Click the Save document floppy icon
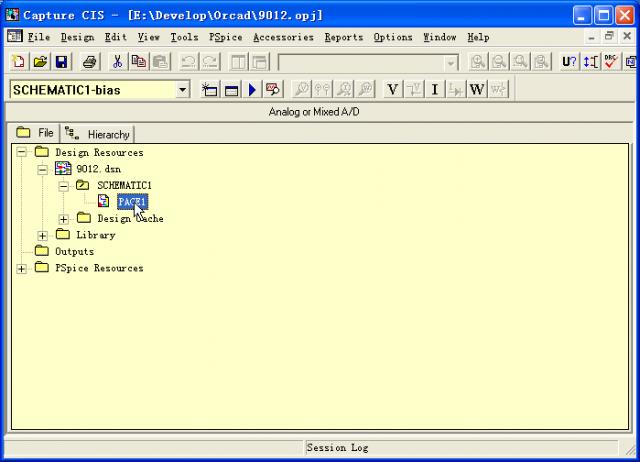 click(61, 62)
